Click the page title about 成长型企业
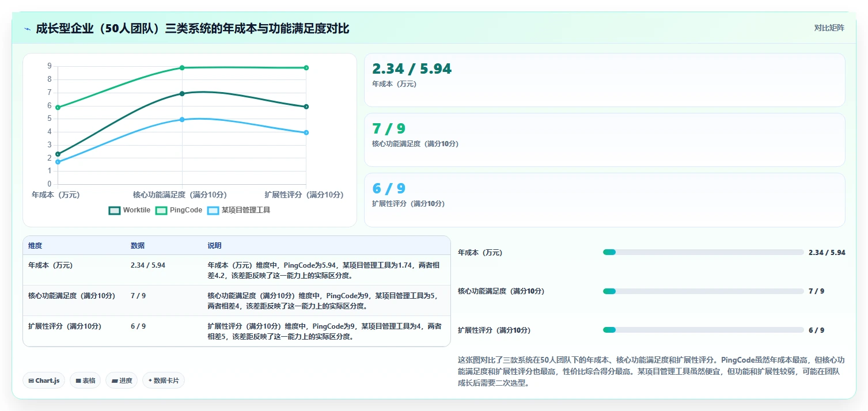This screenshot has height=411, width=868. tap(192, 29)
